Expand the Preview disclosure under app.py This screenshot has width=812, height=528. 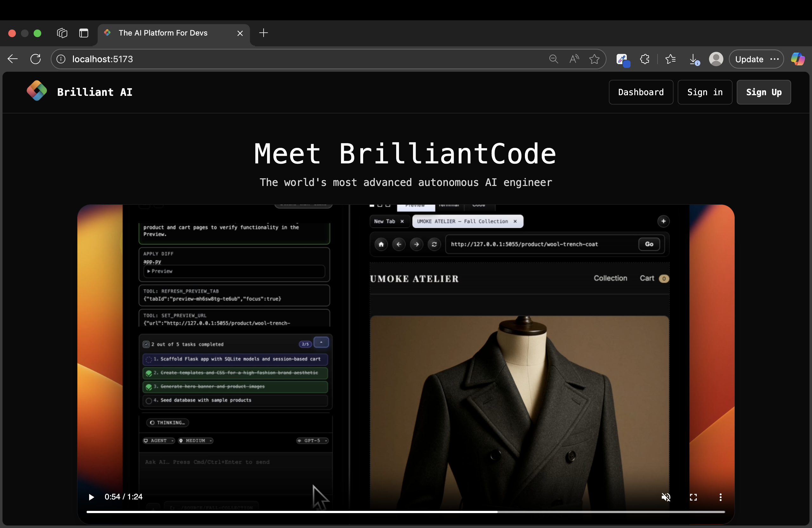[160, 271]
